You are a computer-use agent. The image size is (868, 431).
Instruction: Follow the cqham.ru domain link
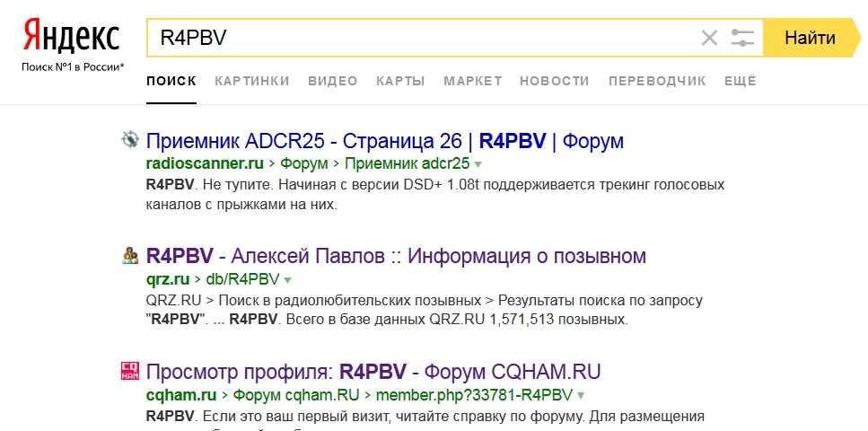(x=181, y=395)
